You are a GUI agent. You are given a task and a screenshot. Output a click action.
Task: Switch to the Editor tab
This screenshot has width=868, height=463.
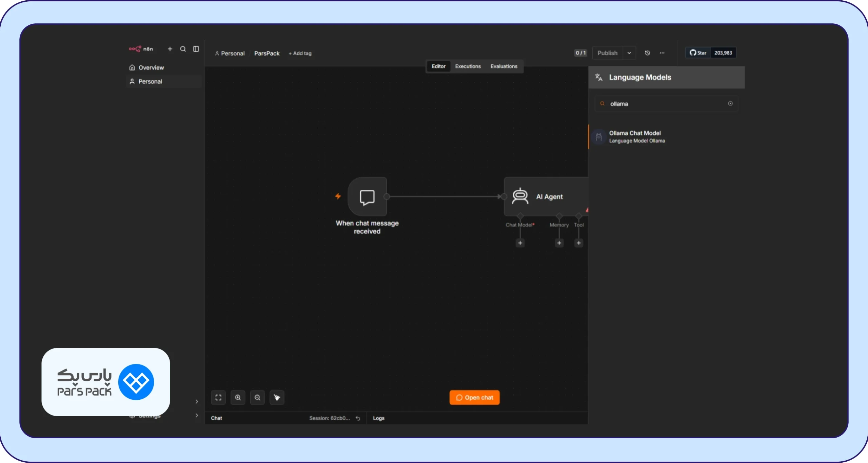pyautogui.click(x=438, y=66)
